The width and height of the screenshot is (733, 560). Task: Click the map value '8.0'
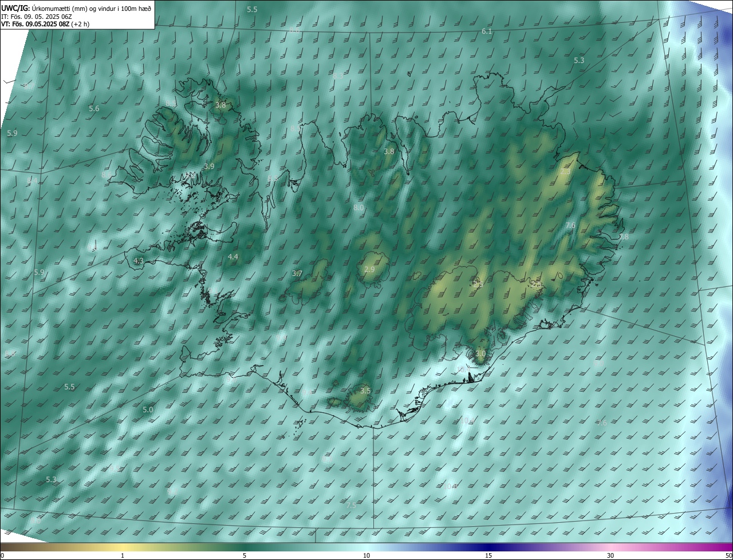(358, 207)
